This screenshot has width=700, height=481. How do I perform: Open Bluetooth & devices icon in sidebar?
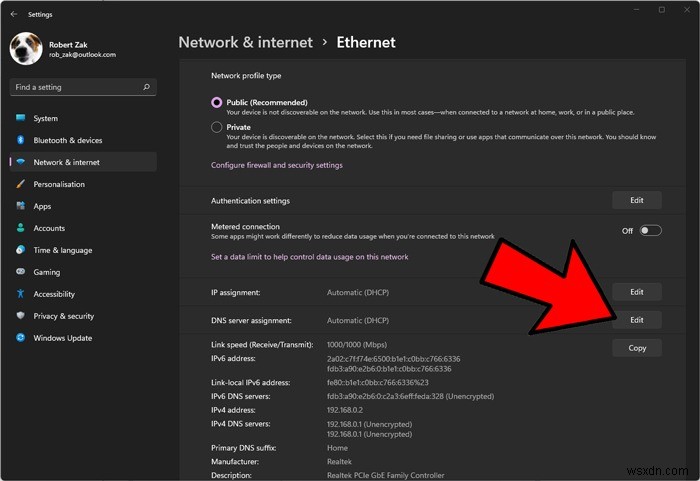click(21, 140)
